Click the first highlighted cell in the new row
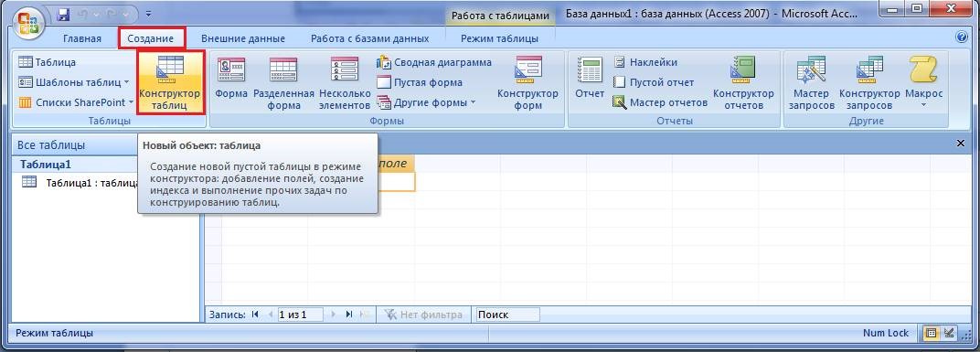Screen dimensions: 980x352 click(395, 182)
